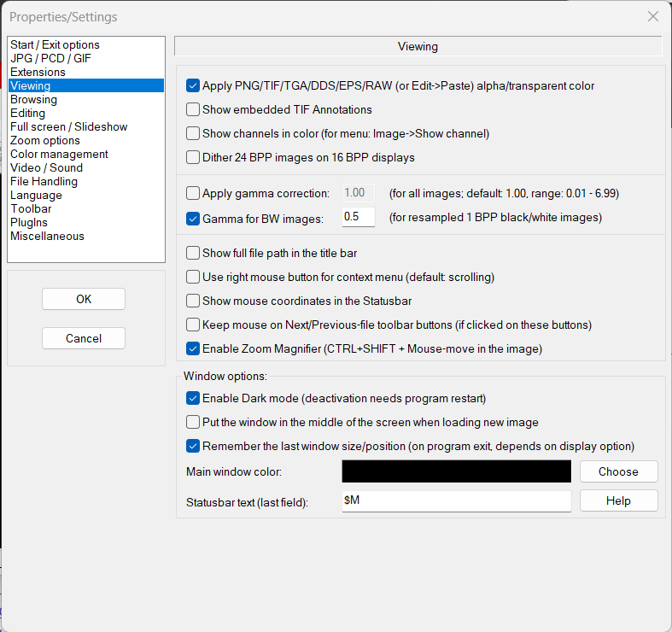Click the Gamma for BW images field
Screen dimensions: 672x632
coord(358,217)
